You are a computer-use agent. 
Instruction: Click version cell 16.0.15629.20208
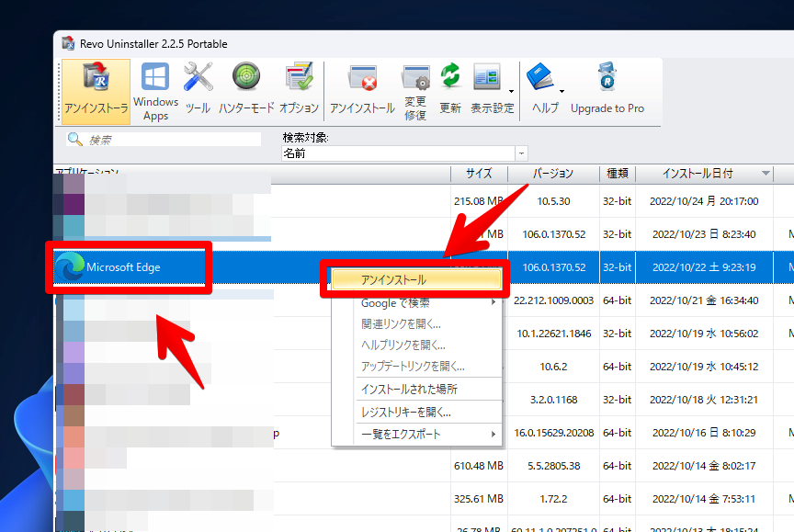553,433
